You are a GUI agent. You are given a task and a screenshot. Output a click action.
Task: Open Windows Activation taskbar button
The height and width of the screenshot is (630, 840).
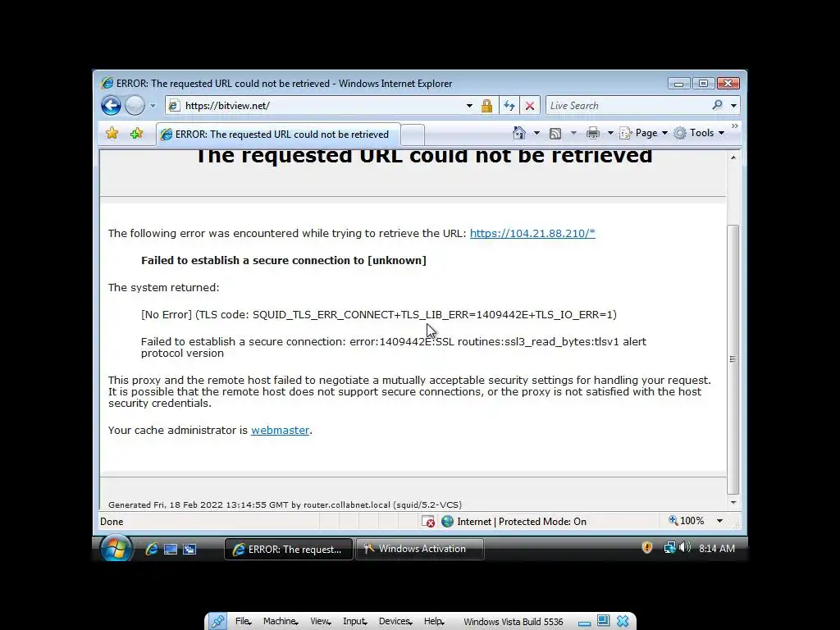[420, 549]
